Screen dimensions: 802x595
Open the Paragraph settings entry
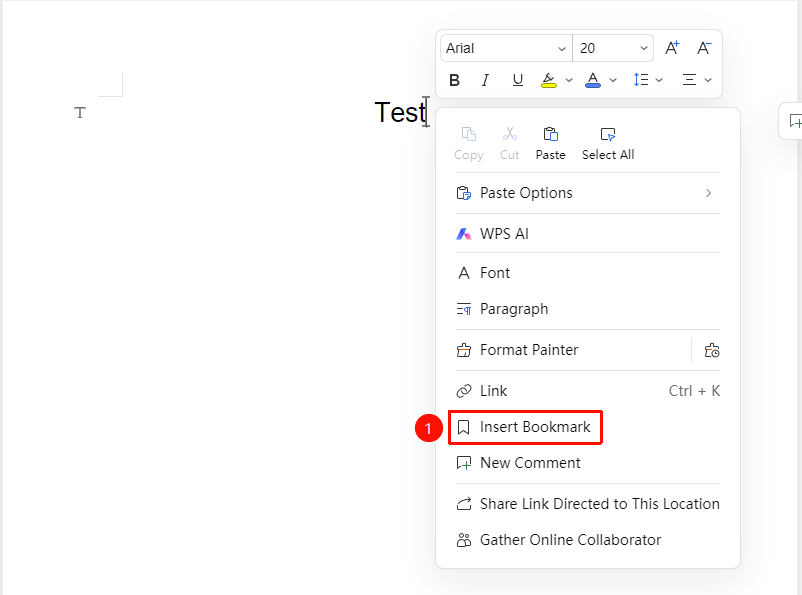(x=588, y=309)
